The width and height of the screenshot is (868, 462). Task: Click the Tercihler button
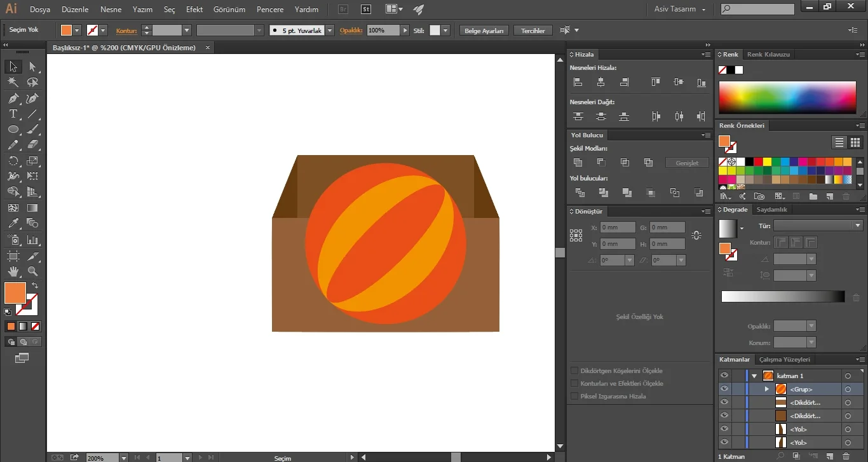pos(533,31)
